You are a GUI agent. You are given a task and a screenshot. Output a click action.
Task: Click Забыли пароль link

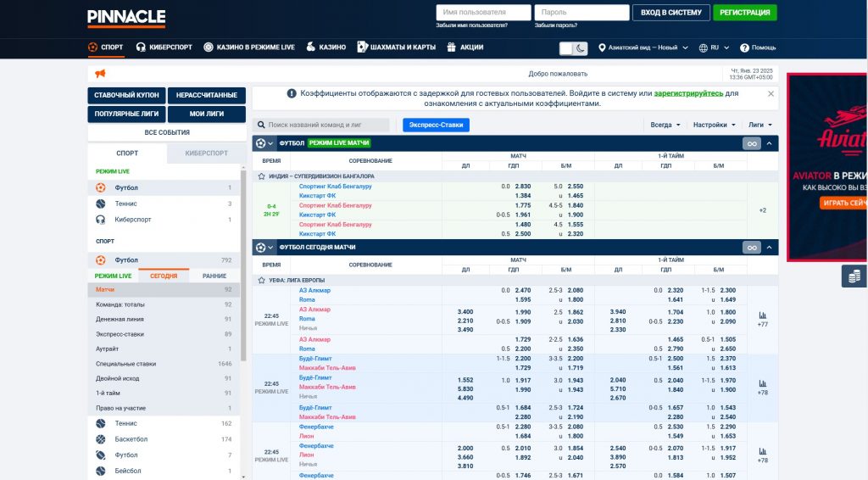click(556, 25)
